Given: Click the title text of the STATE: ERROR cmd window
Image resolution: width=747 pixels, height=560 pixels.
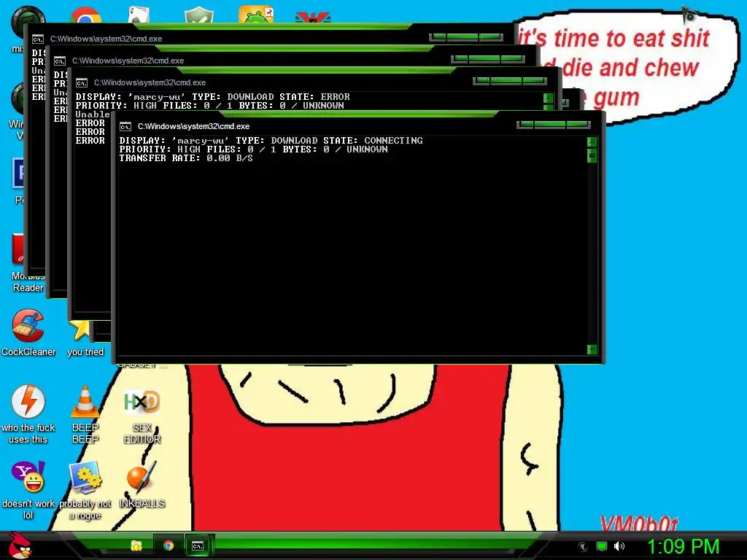Looking at the screenshot, I should click(x=150, y=83).
